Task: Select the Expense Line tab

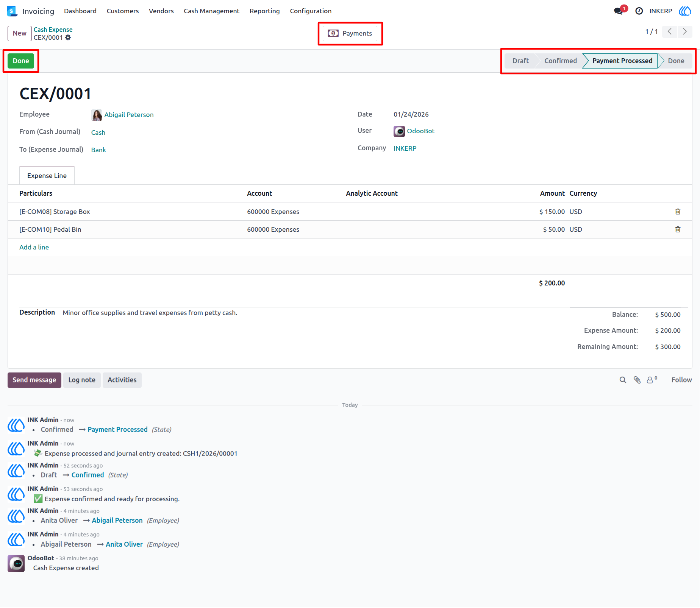Action: click(x=47, y=176)
